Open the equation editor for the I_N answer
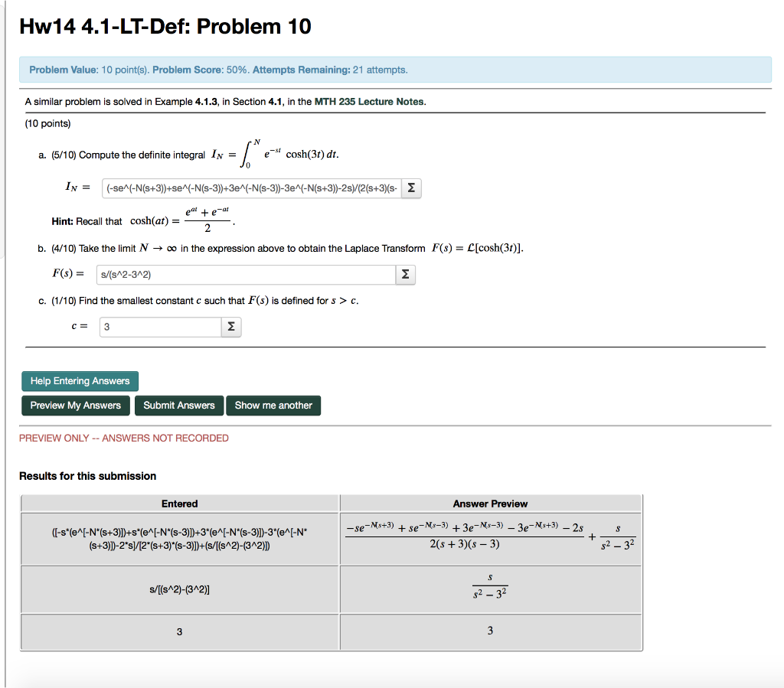The height and width of the screenshot is (688, 784). [x=411, y=187]
